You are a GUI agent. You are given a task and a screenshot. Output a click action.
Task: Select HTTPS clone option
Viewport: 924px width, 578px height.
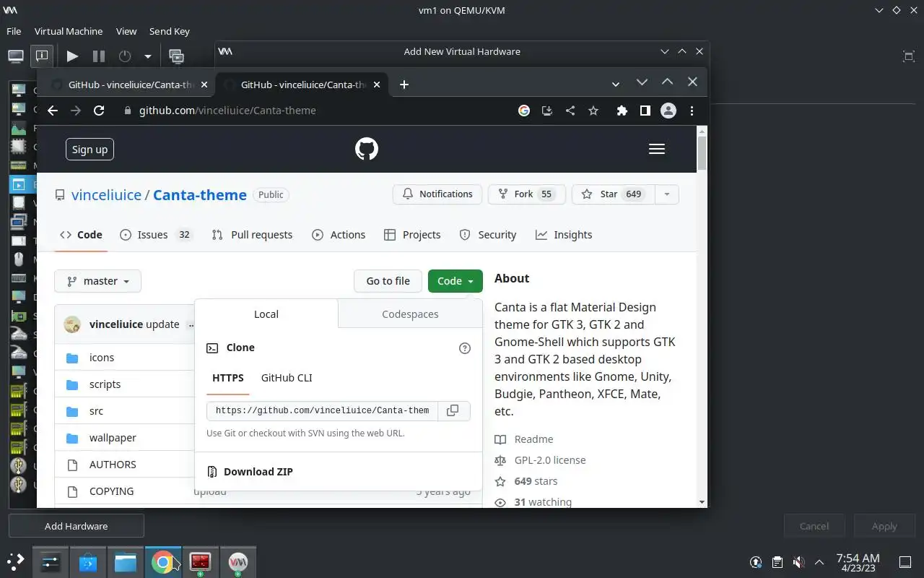point(228,378)
